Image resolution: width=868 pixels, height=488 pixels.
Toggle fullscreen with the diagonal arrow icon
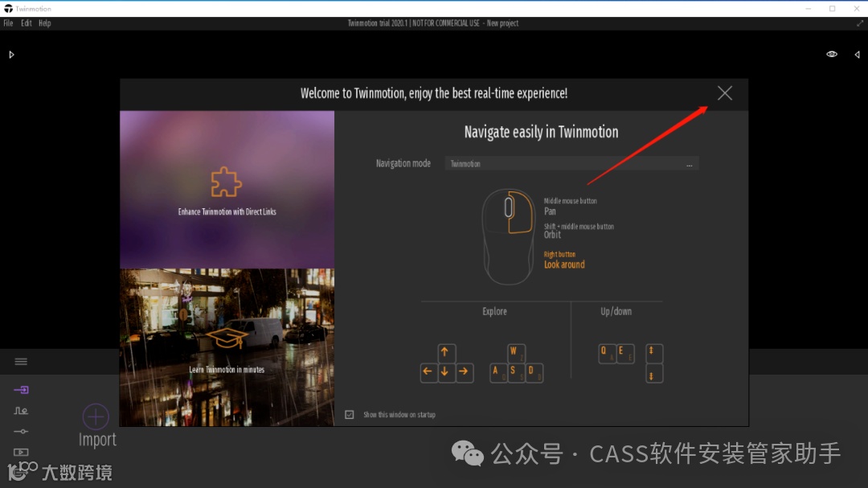(x=860, y=23)
